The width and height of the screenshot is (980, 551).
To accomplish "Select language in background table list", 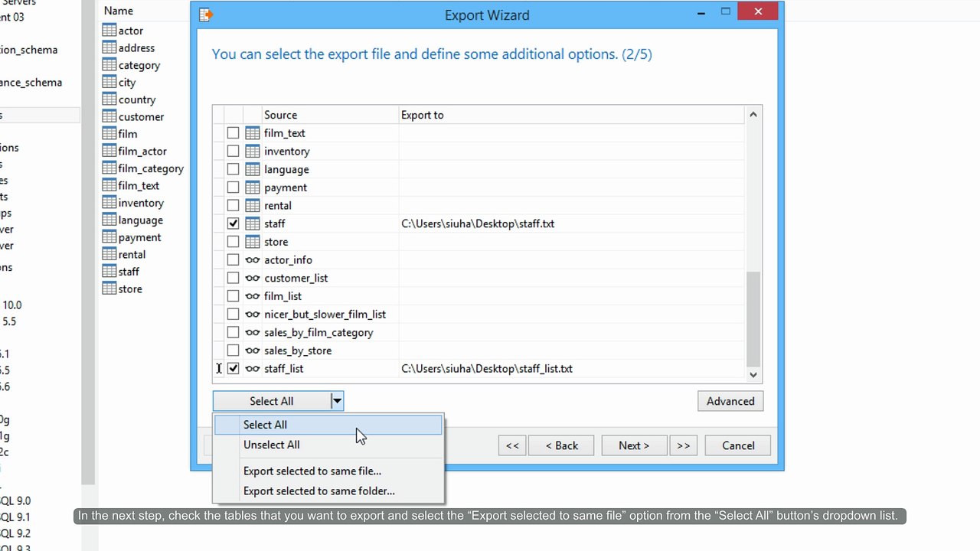I will point(140,220).
